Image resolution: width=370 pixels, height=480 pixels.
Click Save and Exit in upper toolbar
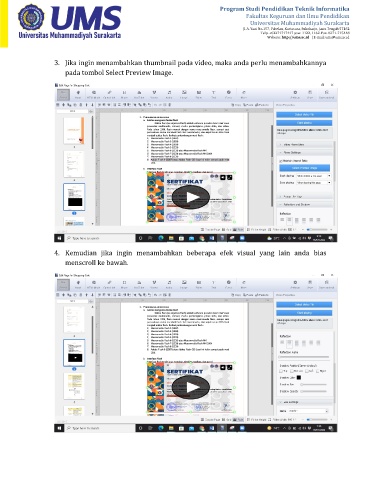tap(326, 94)
